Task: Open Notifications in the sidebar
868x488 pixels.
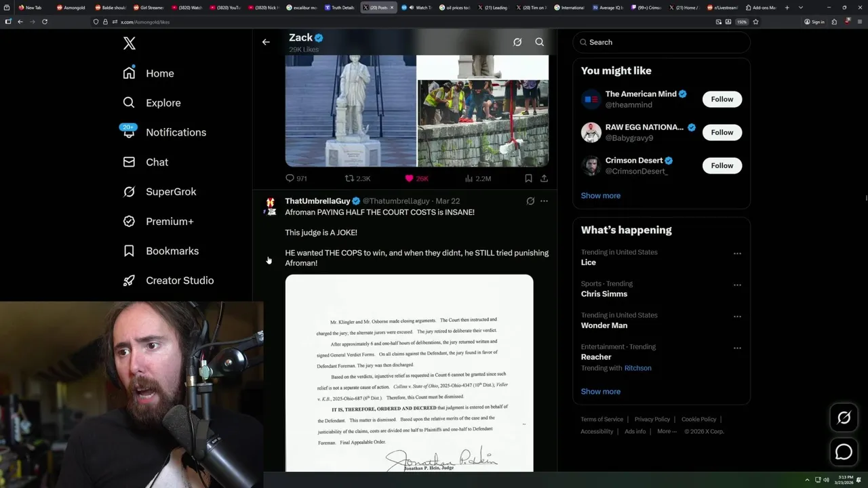Action: (x=164, y=132)
